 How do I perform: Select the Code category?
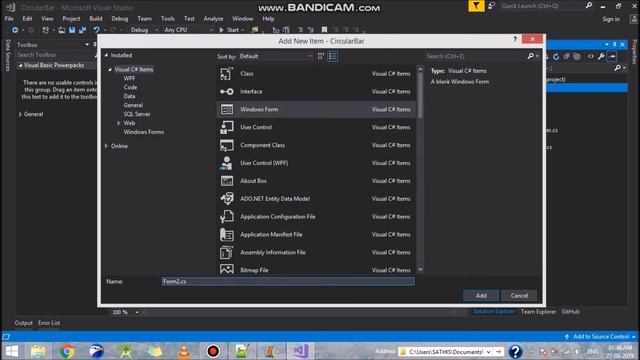coord(130,87)
